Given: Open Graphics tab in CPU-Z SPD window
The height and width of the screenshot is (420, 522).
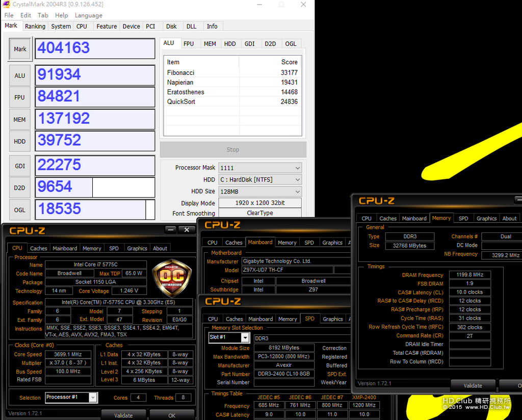Looking at the screenshot, I should pos(333,319).
